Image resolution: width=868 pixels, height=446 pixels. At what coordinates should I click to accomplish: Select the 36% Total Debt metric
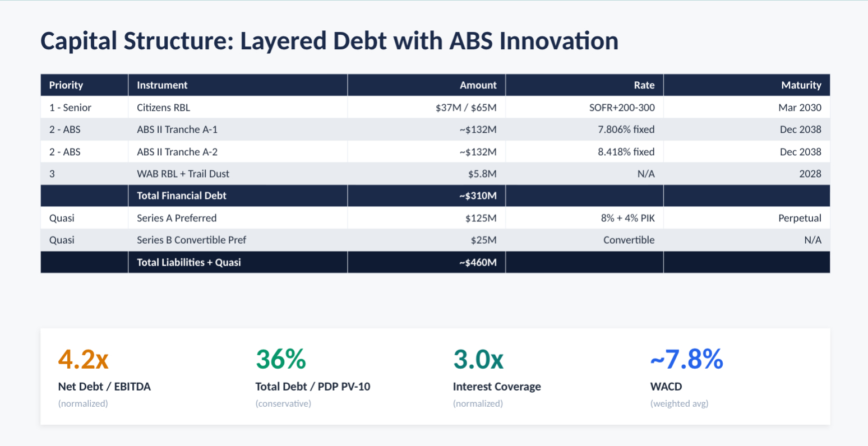[281, 359]
